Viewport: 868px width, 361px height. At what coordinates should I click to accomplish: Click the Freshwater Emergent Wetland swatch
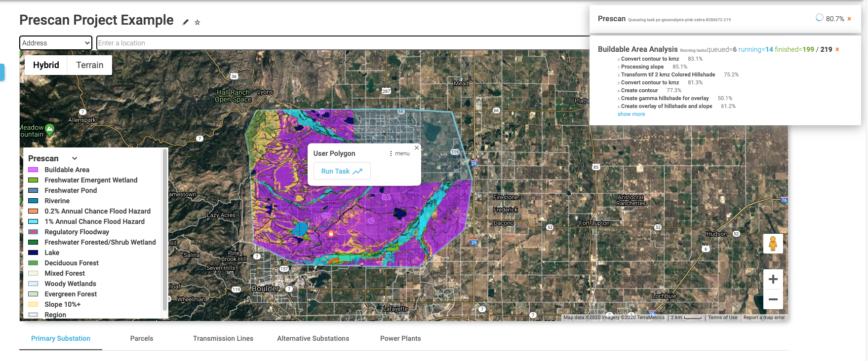pyautogui.click(x=33, y=180)
